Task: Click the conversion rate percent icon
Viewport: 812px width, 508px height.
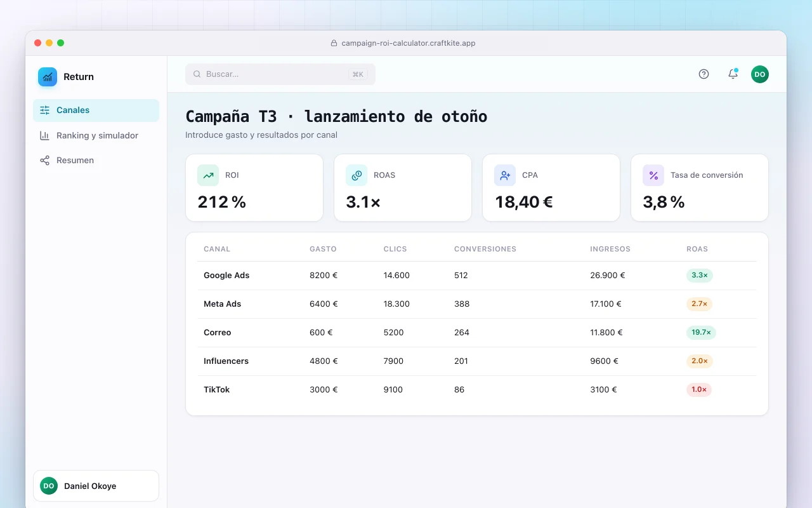Action: click(x=653, y=175)
